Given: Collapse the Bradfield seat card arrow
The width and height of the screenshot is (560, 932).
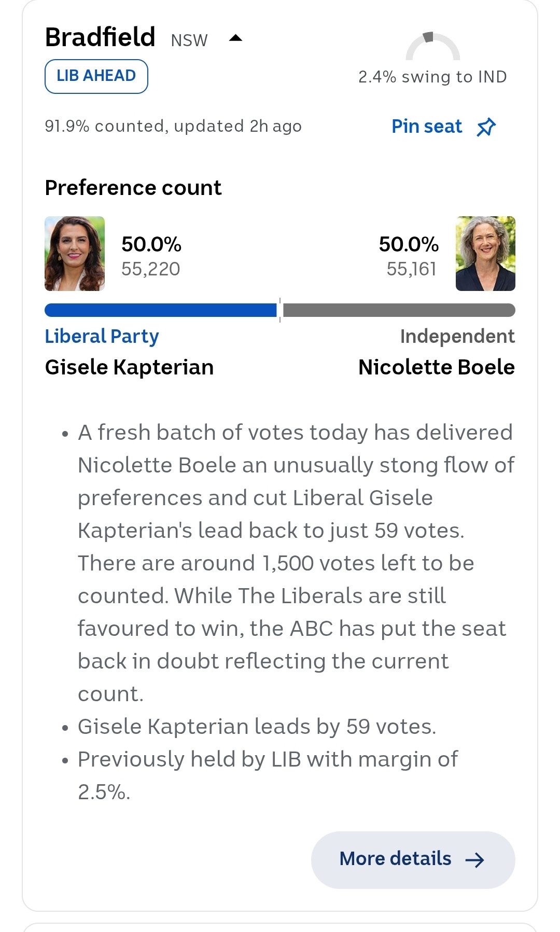Looking at the screenshot, I should click(x=235, y=38).
